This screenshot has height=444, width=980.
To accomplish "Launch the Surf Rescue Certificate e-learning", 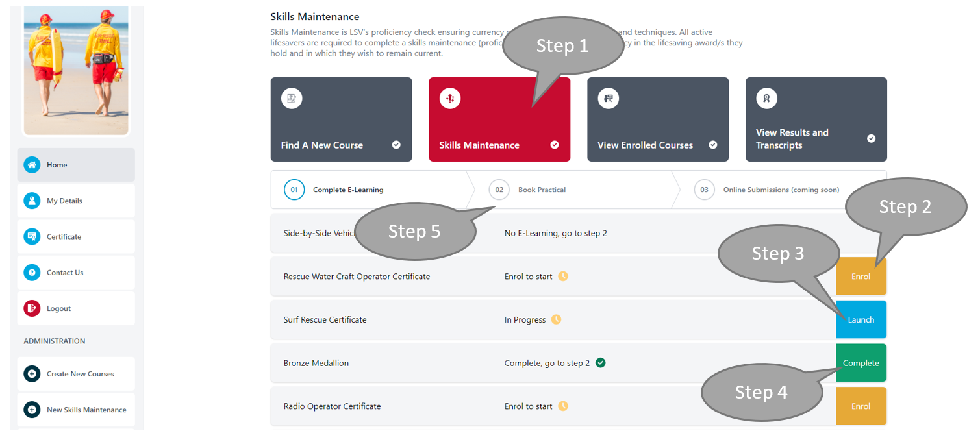I will (x=861, y=319).
